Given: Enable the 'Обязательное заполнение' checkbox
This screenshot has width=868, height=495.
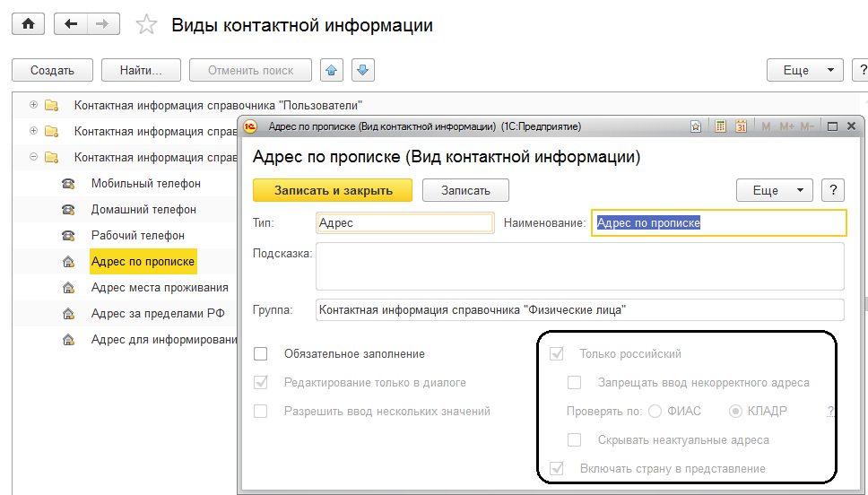Looking at the screenshot, I should 261,354.
